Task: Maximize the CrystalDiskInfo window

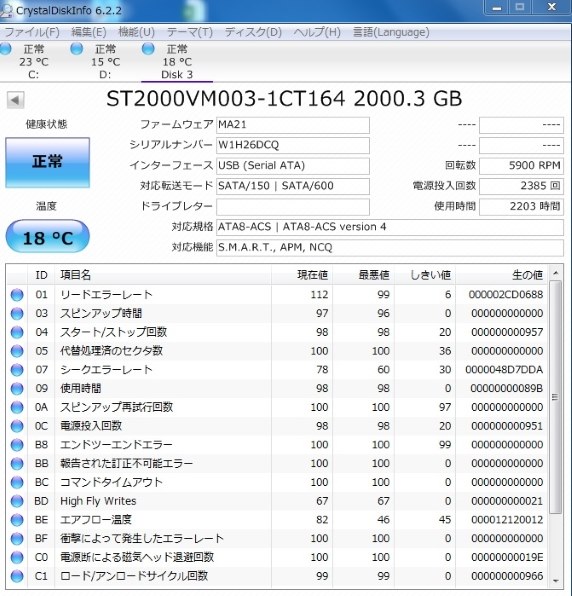Action: (520, 8)
